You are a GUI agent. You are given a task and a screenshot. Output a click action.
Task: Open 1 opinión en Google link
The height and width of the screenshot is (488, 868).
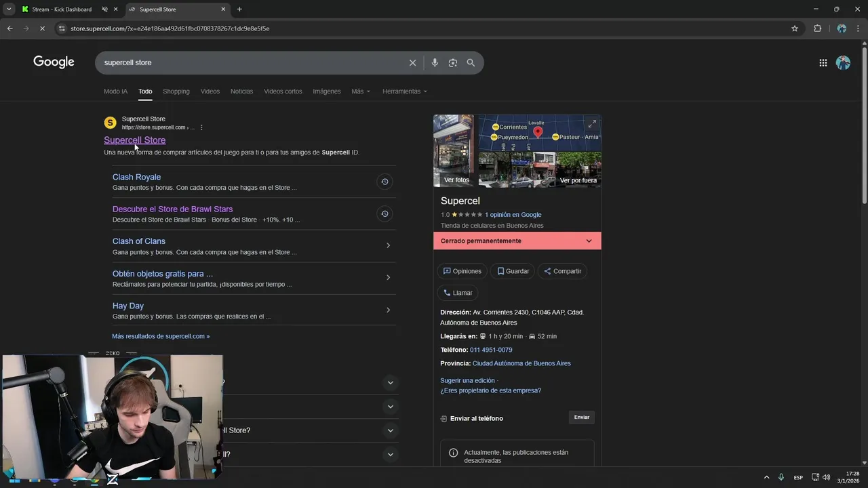[x=513, y=215]
